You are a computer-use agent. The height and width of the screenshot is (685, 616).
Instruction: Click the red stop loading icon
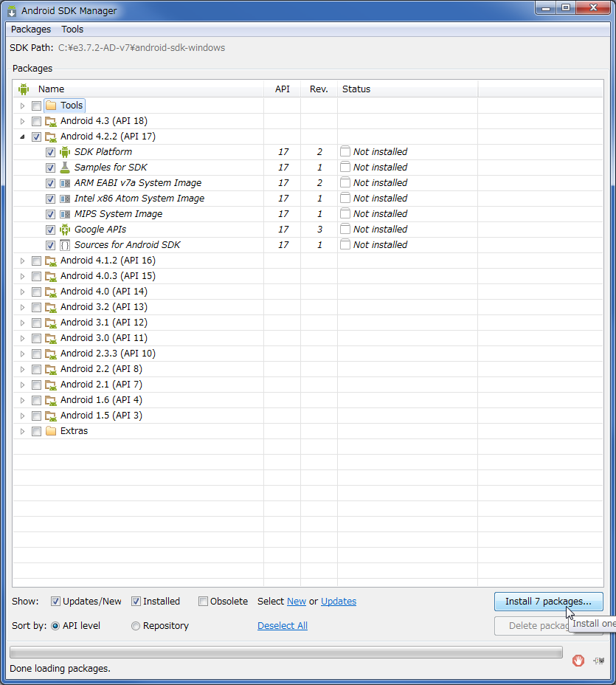(x=578, y=661)
